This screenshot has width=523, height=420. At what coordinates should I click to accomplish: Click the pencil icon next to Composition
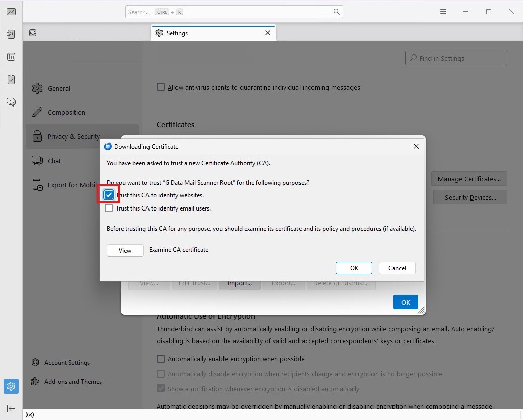(x=37, y=112)
